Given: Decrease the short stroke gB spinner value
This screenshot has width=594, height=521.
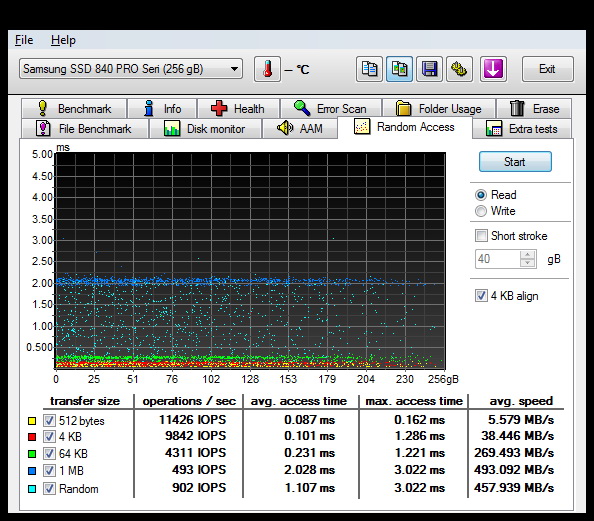Looking at the screenshot, I should click(x=527, y=263).
